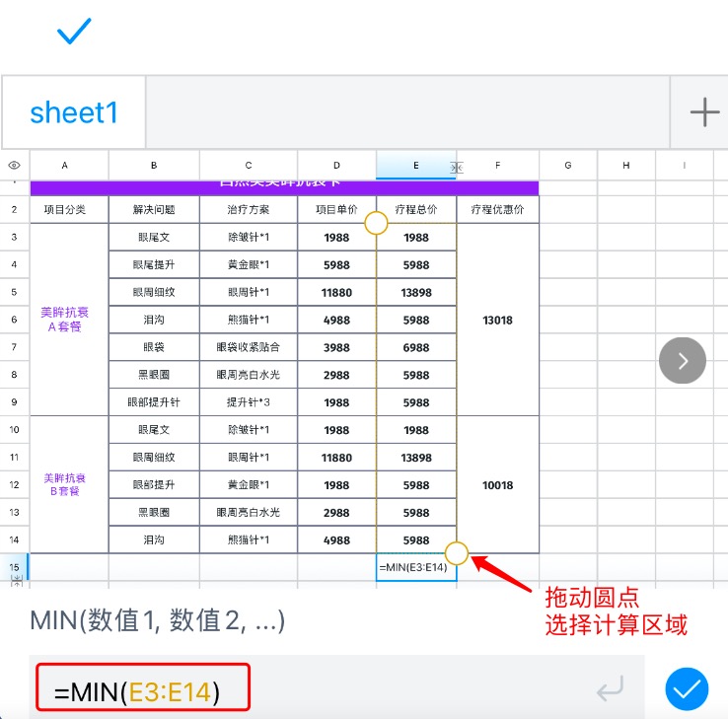This screenshot has height=719, width=728.
Task: Select column E header
Action: (x=416, y=166)
